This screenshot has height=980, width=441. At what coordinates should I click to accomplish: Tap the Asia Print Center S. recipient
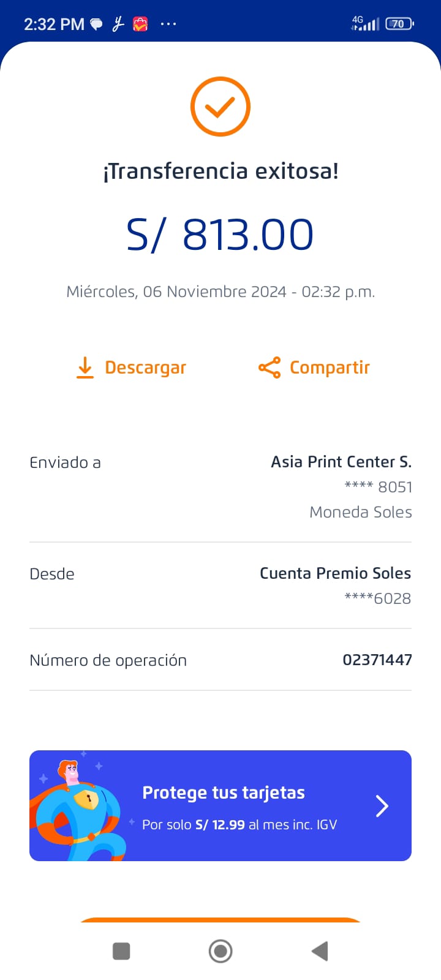(341, 462)
